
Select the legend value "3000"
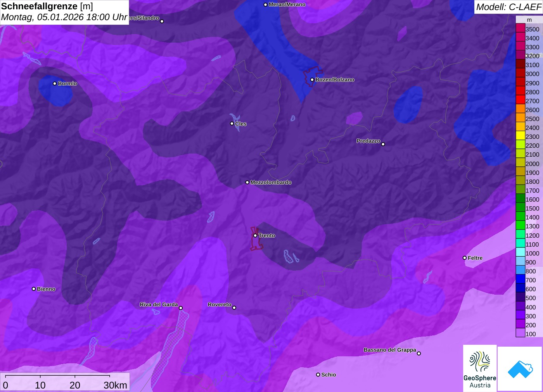click(533, 74)
